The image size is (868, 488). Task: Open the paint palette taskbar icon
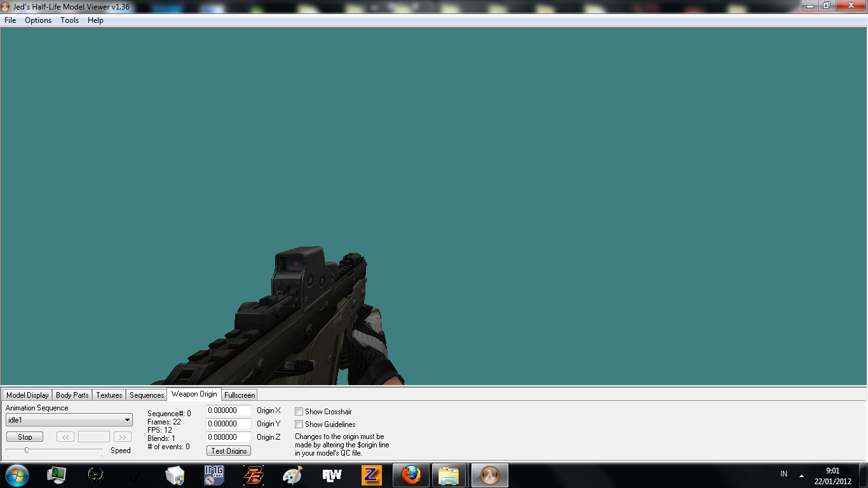(292, 475)
